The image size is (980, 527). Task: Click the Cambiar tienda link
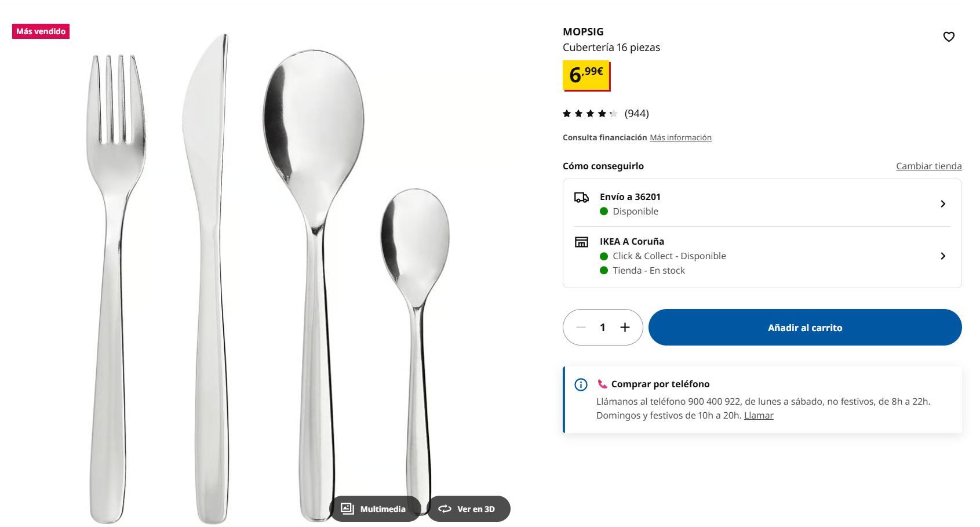point(928,166)
